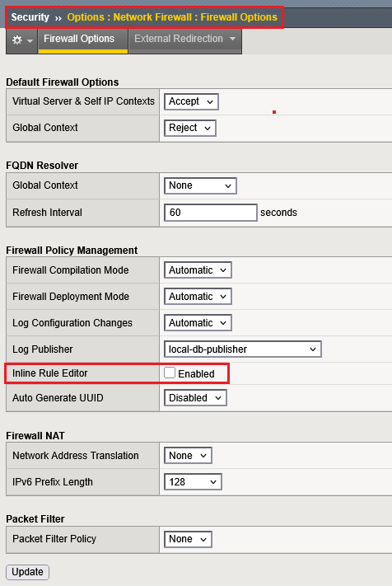Click Virtual Server & Self IP Contexts label

tap(84, 101)
